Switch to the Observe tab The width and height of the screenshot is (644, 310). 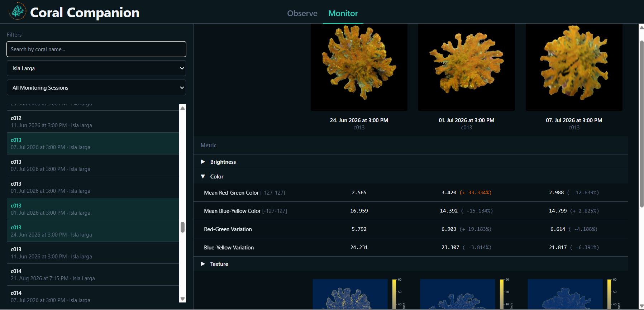coord(302,13)
